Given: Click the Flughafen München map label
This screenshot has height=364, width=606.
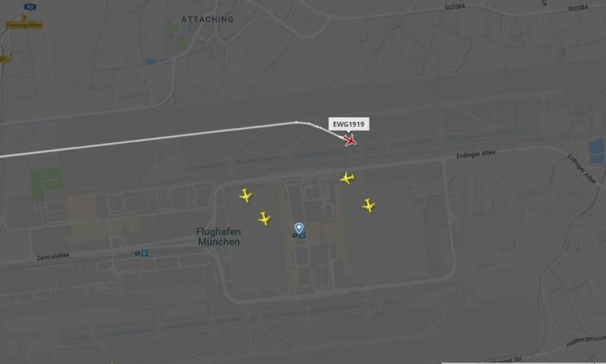Looking at the screenshot, I should 218,237.
